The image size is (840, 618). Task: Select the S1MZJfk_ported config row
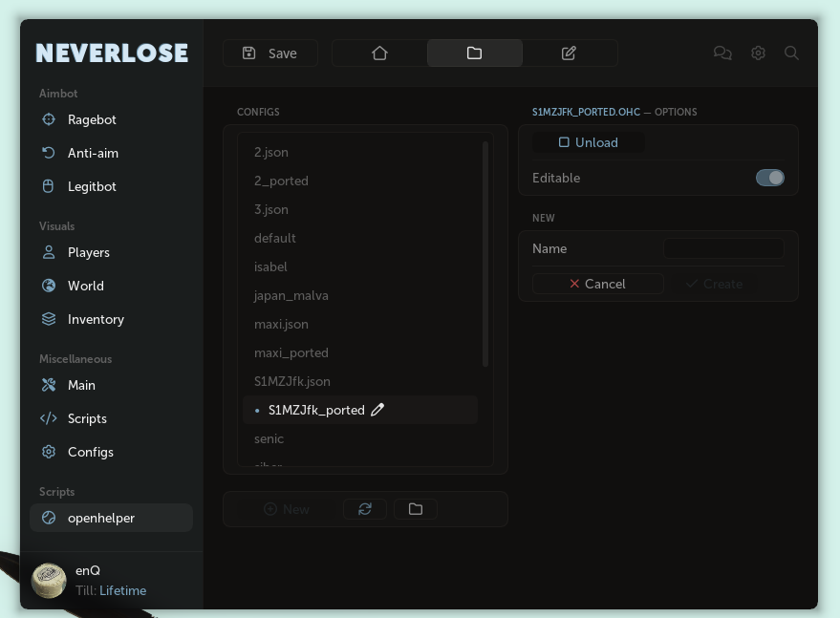point(360,410)
